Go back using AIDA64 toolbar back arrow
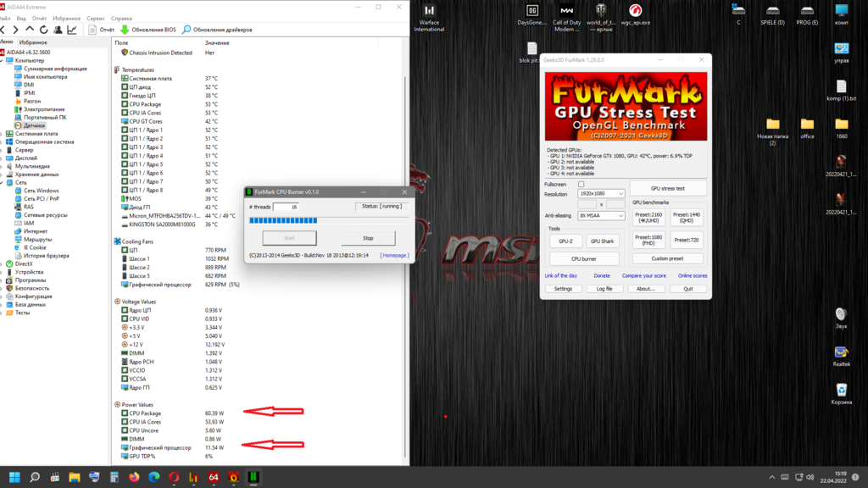Viewport: 868px width, 488px height. 3,30
